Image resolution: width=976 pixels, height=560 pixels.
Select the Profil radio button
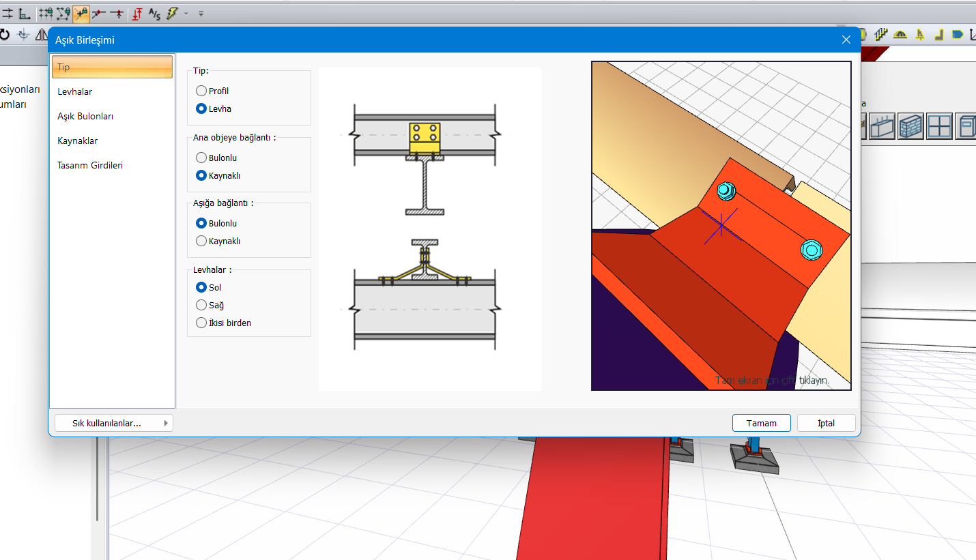coord(201,91)
